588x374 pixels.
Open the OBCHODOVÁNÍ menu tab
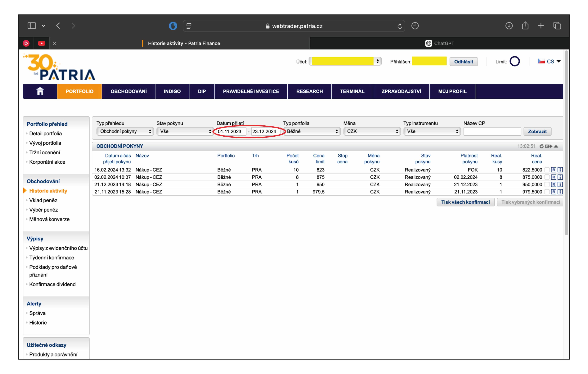point(128,91)
